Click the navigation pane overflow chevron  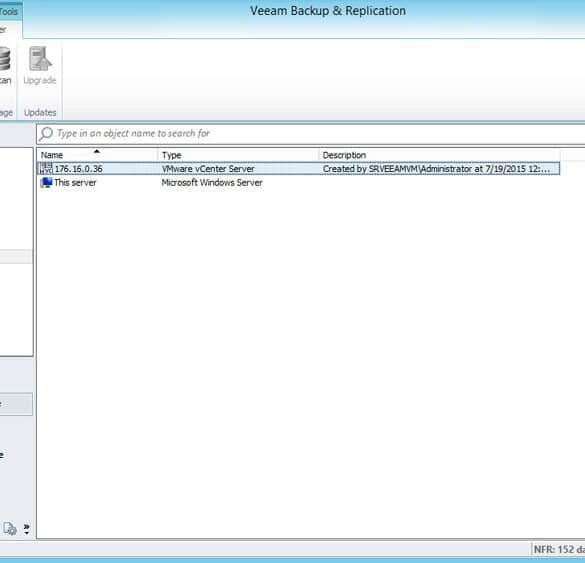[26, 529]
